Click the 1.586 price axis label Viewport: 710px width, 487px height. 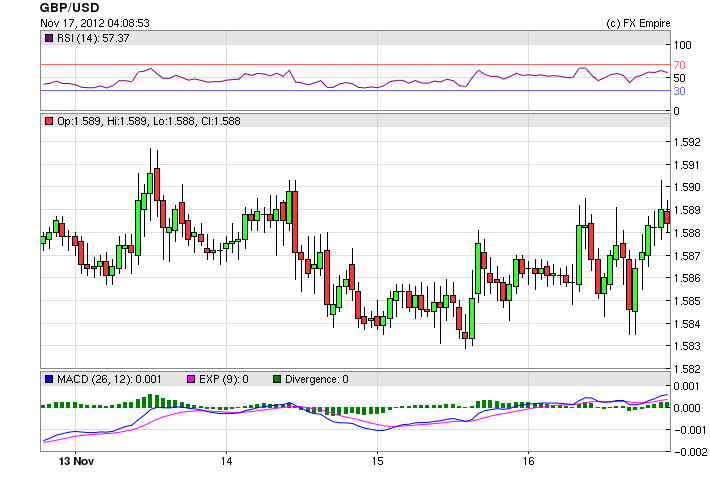point(687,278)
